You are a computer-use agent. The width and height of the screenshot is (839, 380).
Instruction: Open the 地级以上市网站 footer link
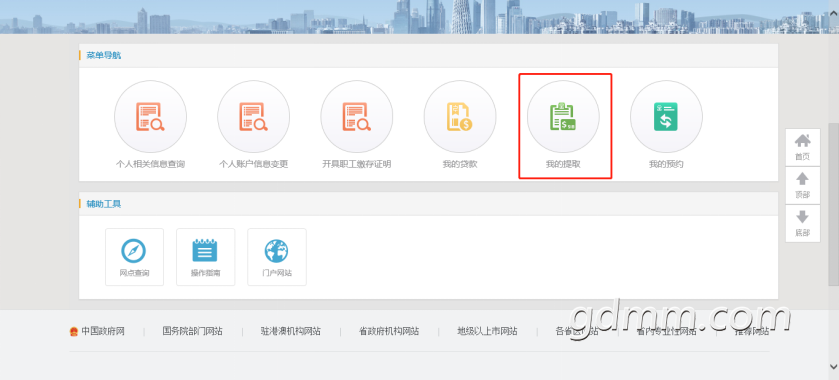click(x=487, y=331)
